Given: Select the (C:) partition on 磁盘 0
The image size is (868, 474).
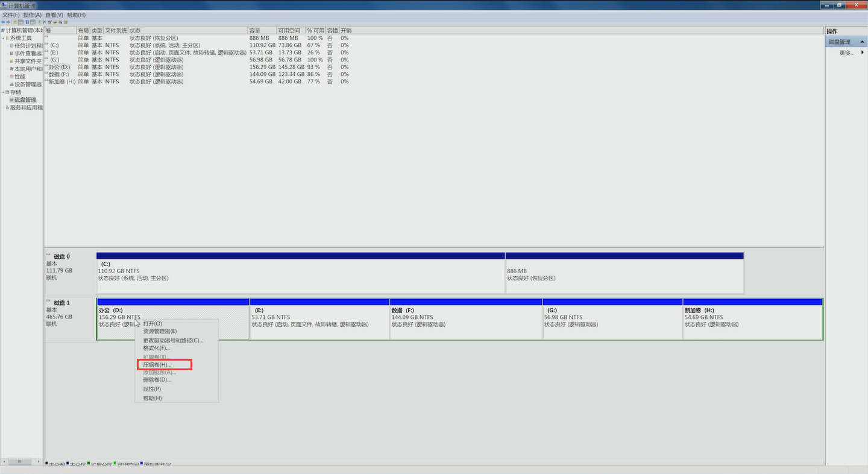Looking at the screenshot, I should [x=300, y=273].
